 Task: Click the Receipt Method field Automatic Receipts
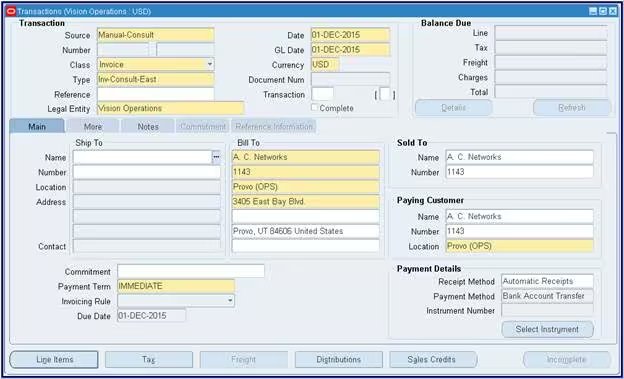548,281
